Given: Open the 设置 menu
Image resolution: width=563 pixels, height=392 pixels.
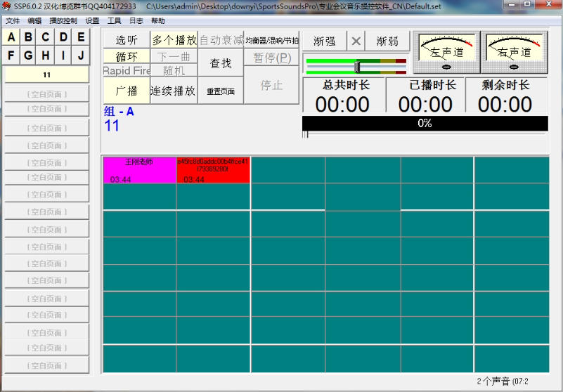Looking at the screenshot, I should click(92, 21).
